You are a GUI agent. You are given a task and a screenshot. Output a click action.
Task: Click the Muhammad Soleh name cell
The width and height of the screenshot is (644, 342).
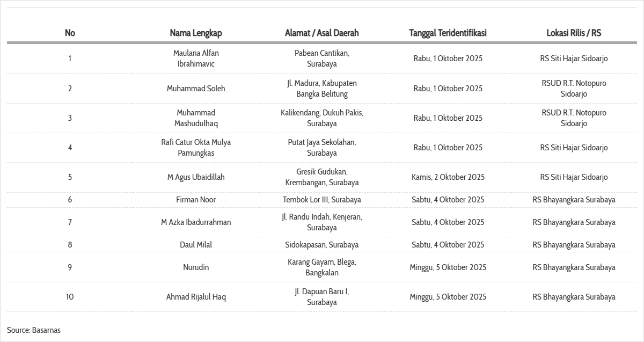click(x=196, y=89)
